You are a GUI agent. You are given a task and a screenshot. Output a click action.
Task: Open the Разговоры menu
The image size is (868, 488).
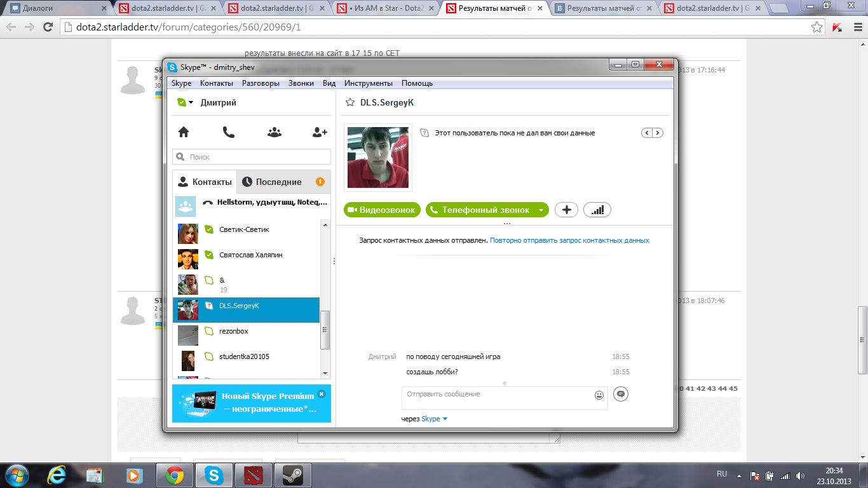click(261, 83)
